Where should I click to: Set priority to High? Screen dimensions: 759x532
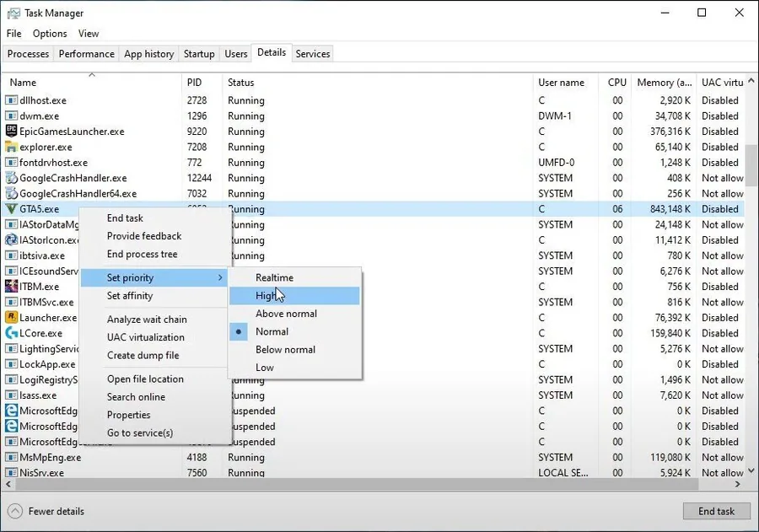click(x=295, y=296)
